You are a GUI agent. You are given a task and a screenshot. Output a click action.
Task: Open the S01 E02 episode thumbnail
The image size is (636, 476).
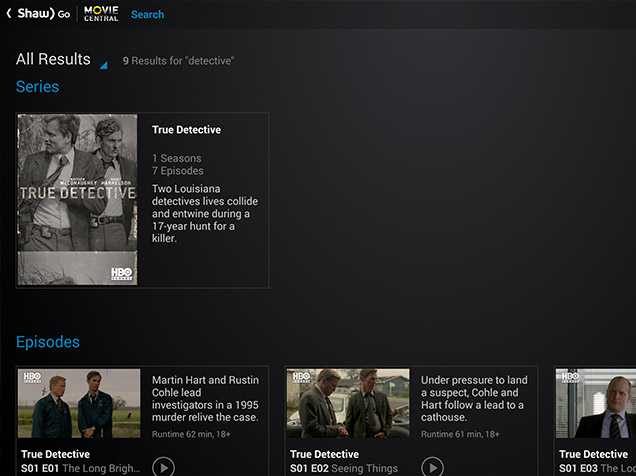(x=348, y=404)
